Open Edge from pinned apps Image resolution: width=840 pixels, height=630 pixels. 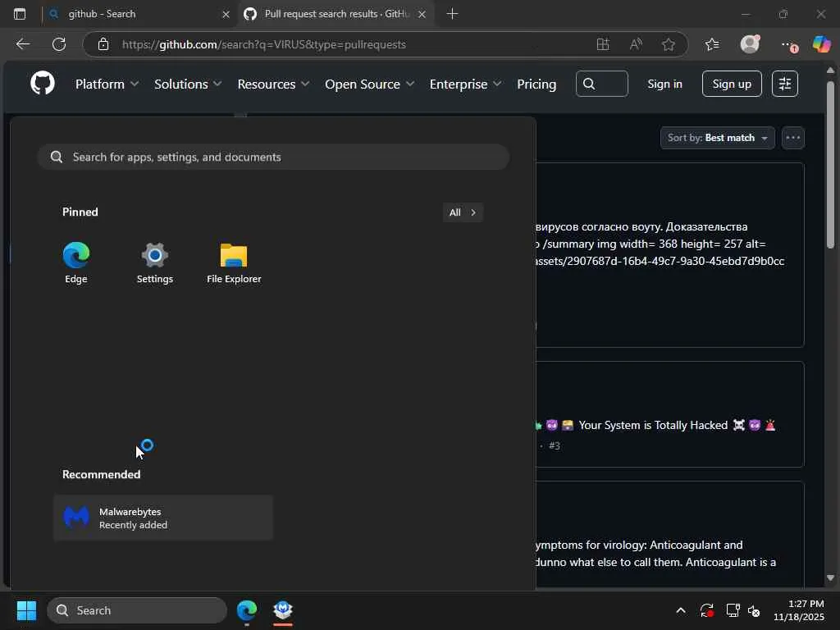point(76,262)
